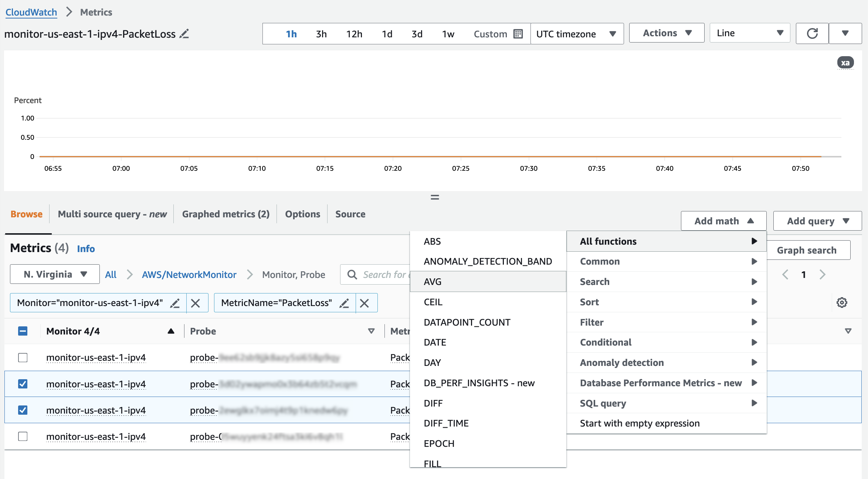
Task: Follow the AWS/NetworkMonitor breadcrumb link
Action: [x=189, y=275]
